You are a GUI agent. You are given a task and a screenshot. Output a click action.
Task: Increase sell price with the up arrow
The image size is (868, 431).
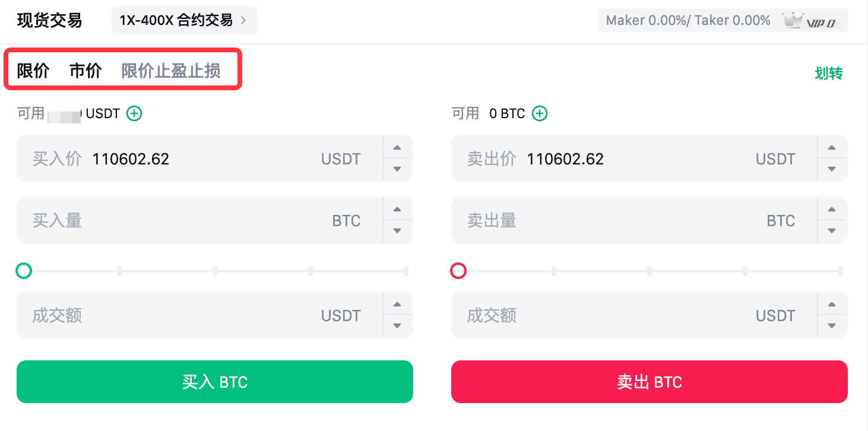point(832,148)
